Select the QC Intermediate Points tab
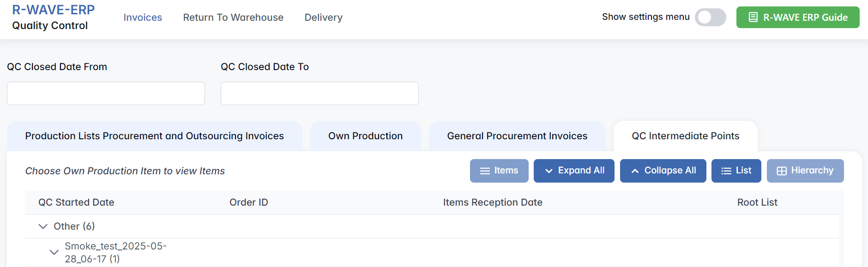The width and height of the screenshot is (868, 267). 685,136
